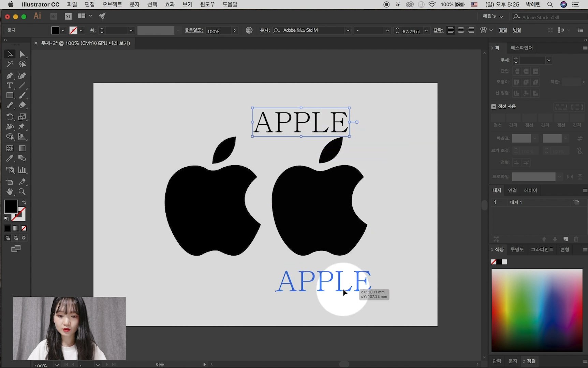Open the stroke weight dropdown in control bar
Screen dimensions: 588x368
point(131,30)
